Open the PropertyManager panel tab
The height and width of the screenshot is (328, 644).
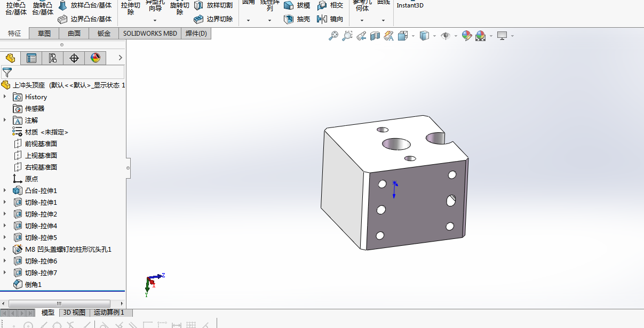[x=31, y=58]
